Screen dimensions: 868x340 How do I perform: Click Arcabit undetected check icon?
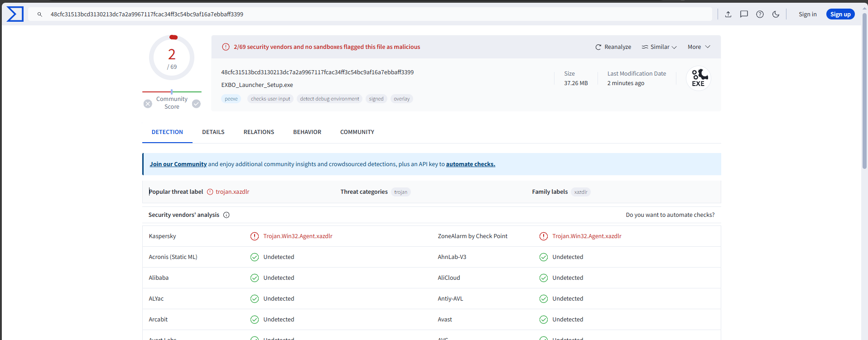(255, 320)
